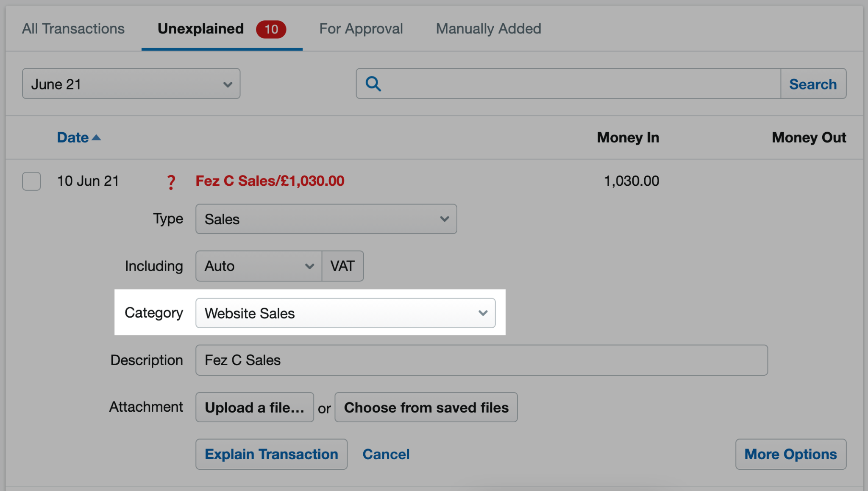Click the 1,030.00 Money In amount

pyautogui.click(x=632, y=181)
